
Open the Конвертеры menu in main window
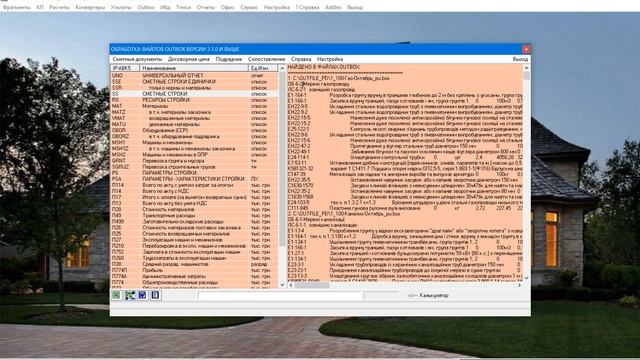tap(90, 7)
